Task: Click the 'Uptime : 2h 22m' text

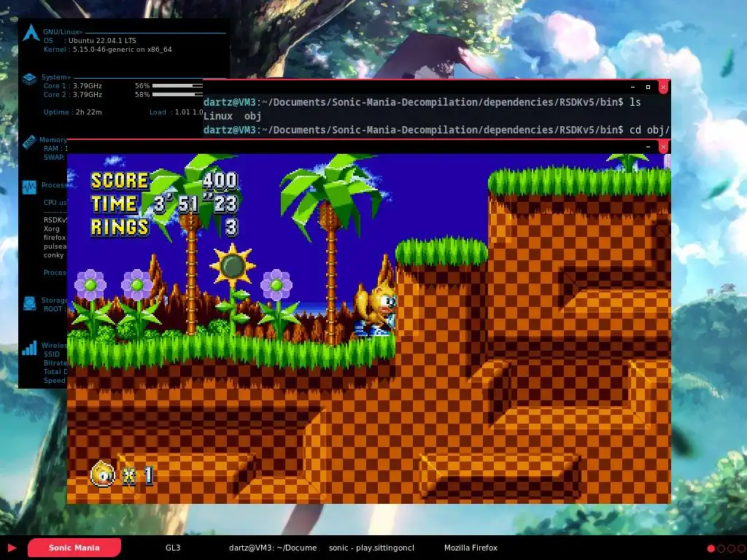Action: click(72, 112)
